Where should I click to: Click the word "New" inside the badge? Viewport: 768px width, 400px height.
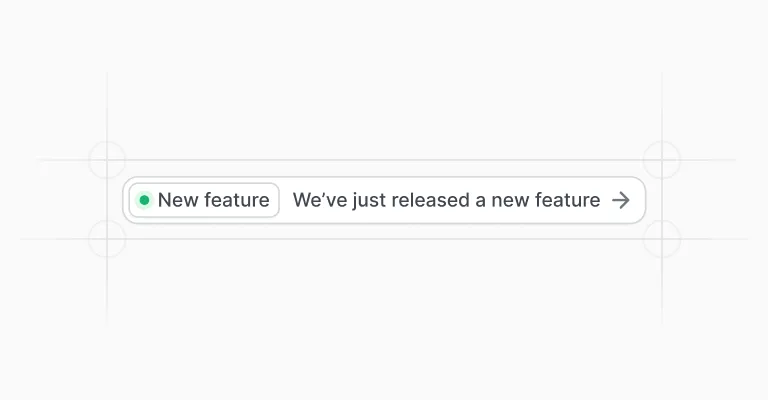pos(178,200)
